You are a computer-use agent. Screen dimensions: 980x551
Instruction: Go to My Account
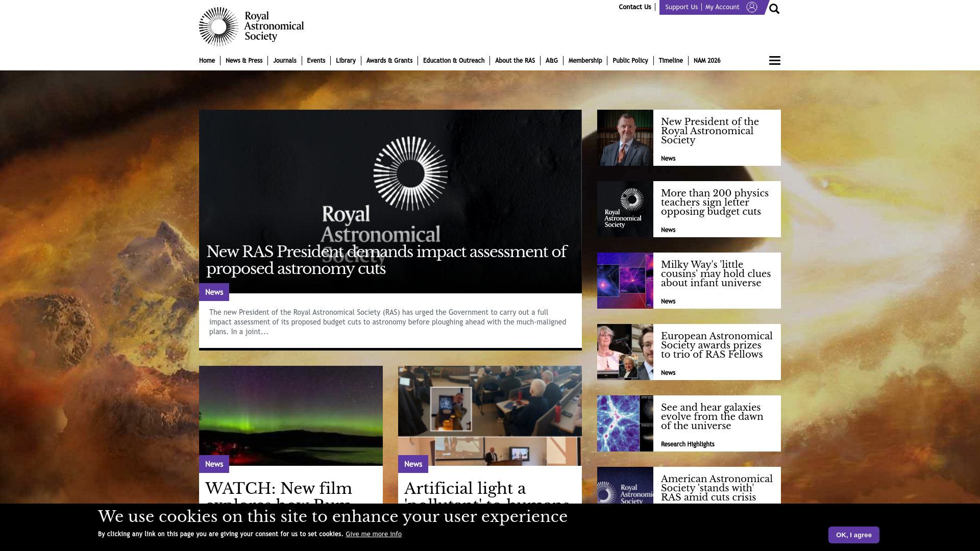[x=722, y=7]
